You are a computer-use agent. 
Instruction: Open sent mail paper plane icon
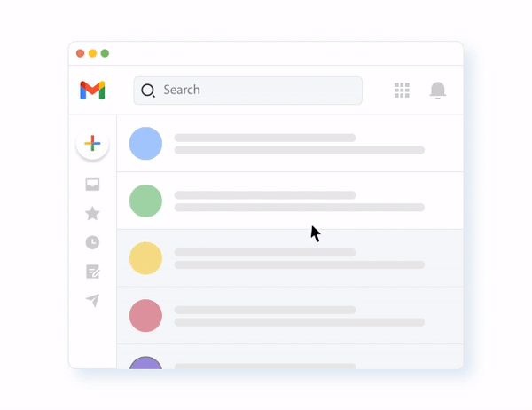92,300
